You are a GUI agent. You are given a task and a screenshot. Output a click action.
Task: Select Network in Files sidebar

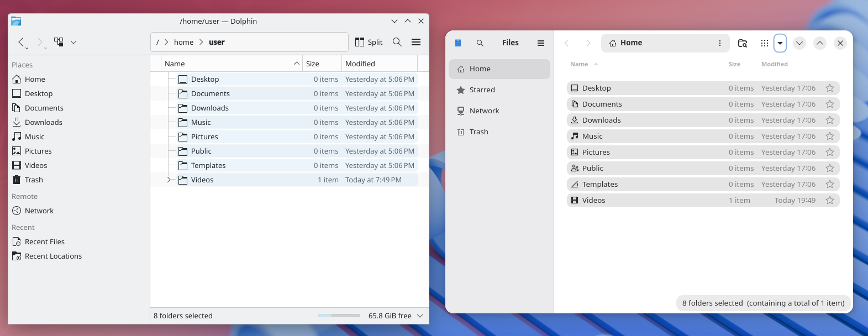pos(499,111)
